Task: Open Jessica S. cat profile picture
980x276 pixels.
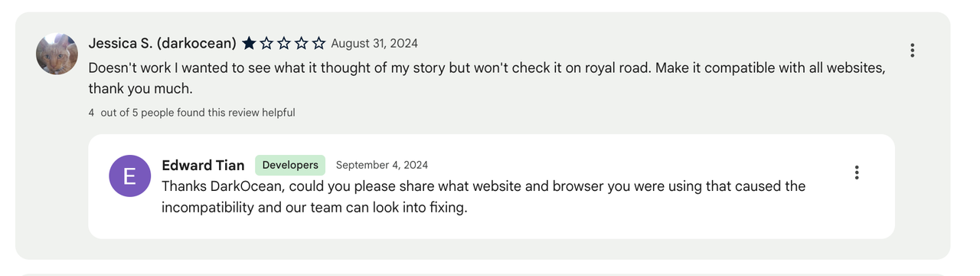Action: tap(57, 54)
